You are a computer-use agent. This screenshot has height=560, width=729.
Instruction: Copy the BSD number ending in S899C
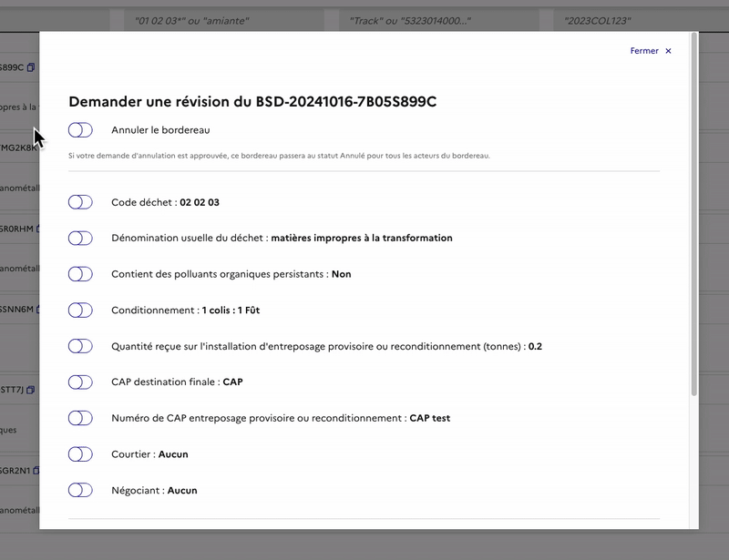31,67
